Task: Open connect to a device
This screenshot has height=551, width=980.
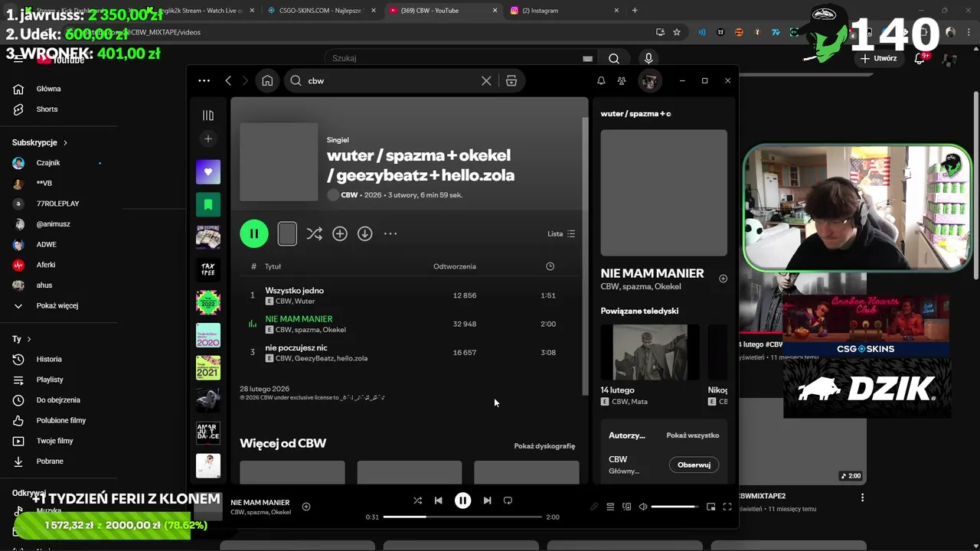Action: (626, 507)
